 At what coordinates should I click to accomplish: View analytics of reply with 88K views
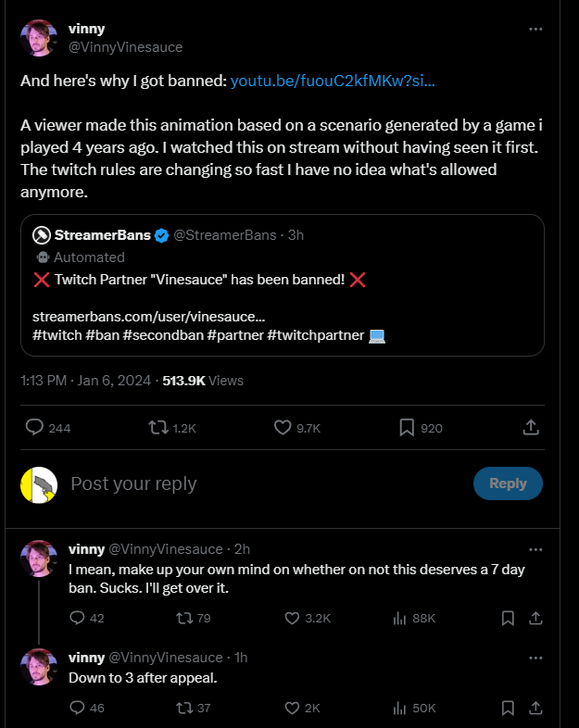(x=399, y=618)
